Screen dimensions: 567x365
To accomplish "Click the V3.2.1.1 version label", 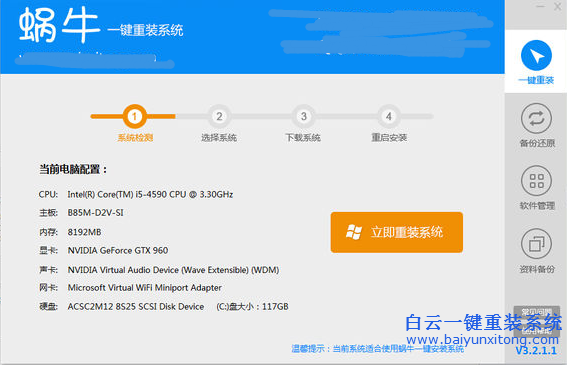I will pos(536,351).
